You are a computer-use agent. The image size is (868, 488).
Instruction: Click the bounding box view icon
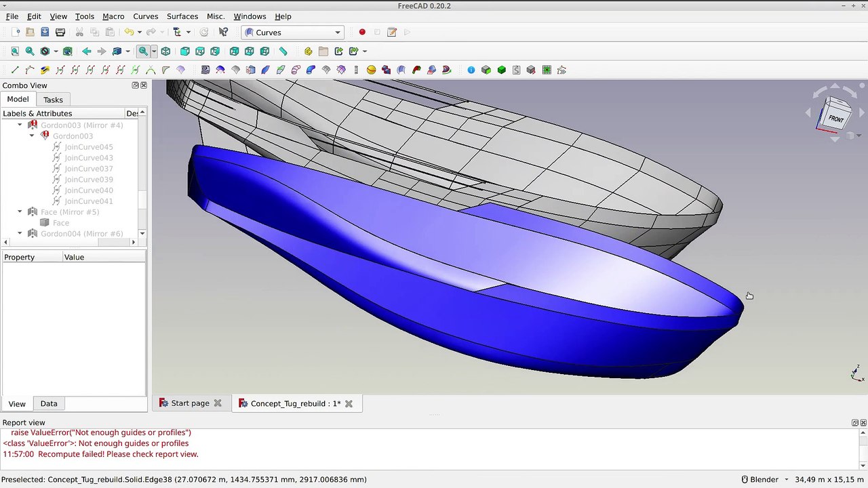click(x=68, y=51)
